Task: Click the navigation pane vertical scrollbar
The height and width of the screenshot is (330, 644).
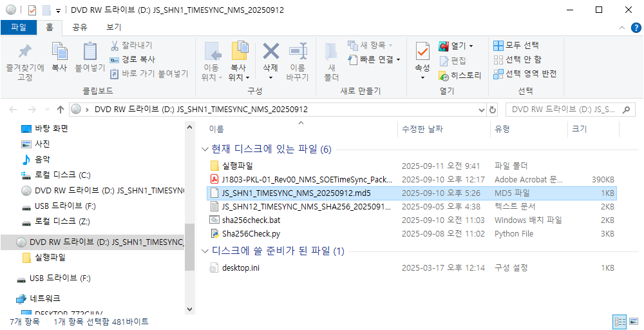Action: (x=189, y=247)
